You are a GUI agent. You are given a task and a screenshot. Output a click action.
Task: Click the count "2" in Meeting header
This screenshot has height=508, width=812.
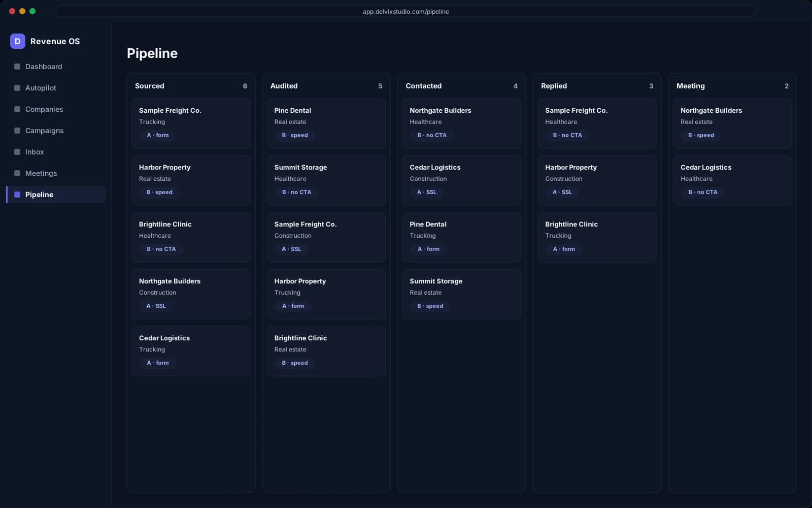click(x=787, y=86)
